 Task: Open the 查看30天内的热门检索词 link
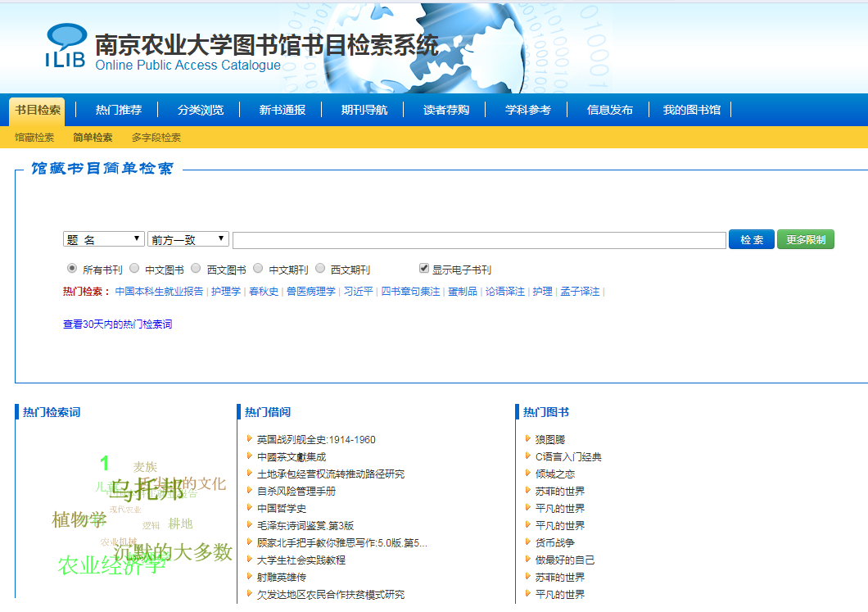click(117, 324)
